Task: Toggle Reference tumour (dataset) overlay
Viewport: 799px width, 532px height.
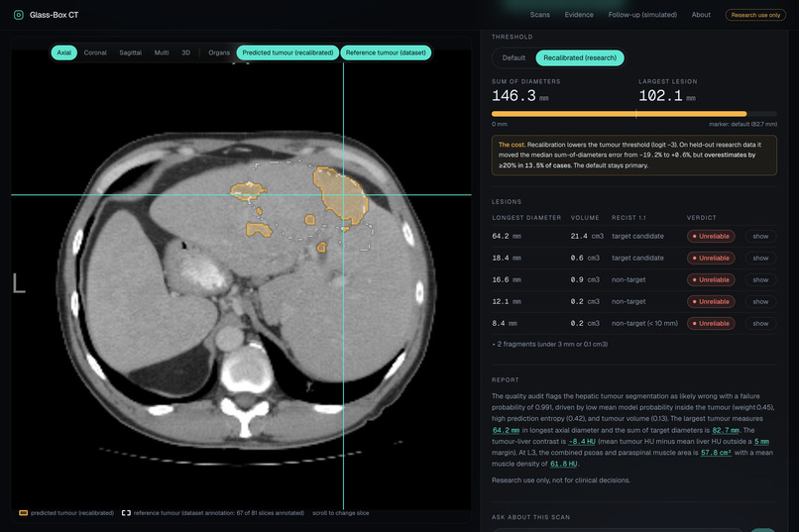Action: [x=386, y=53]
